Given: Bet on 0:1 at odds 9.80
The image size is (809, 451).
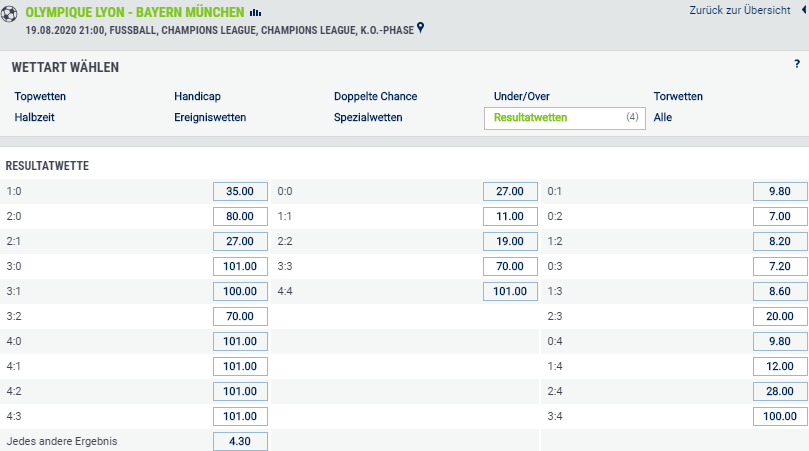Looking at the screenshot, I should [780, 191].
